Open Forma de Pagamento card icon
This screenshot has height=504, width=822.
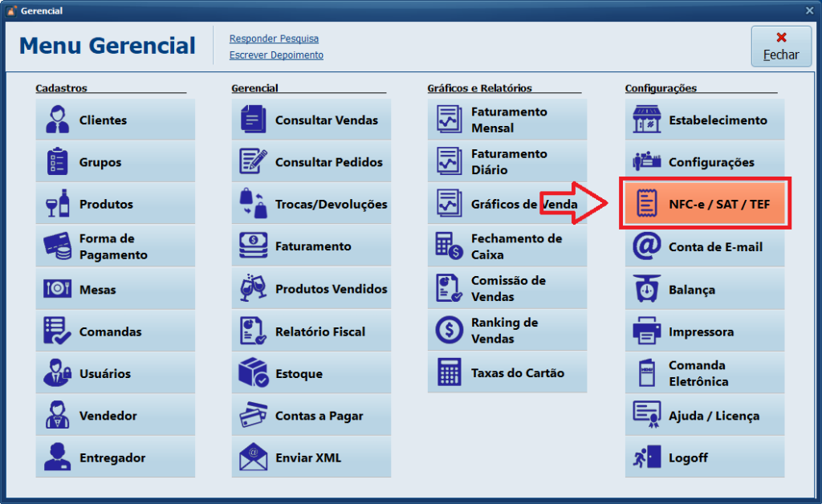[58, 246]
